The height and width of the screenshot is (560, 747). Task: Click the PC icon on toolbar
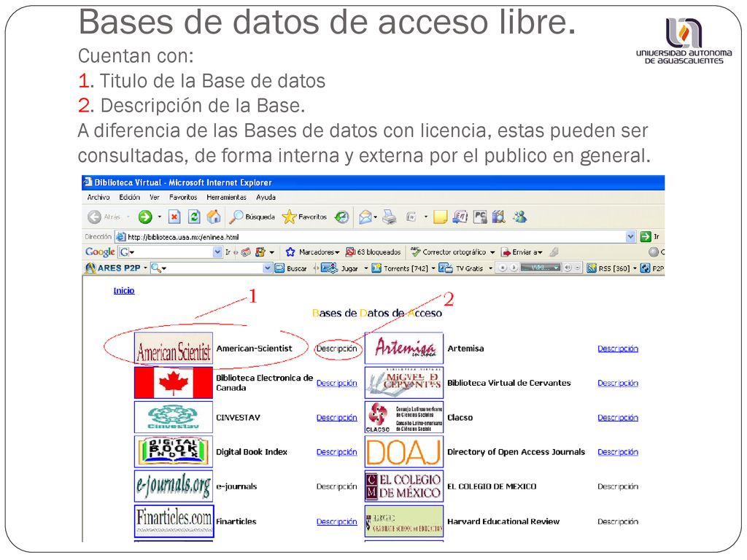pos(480,217)
